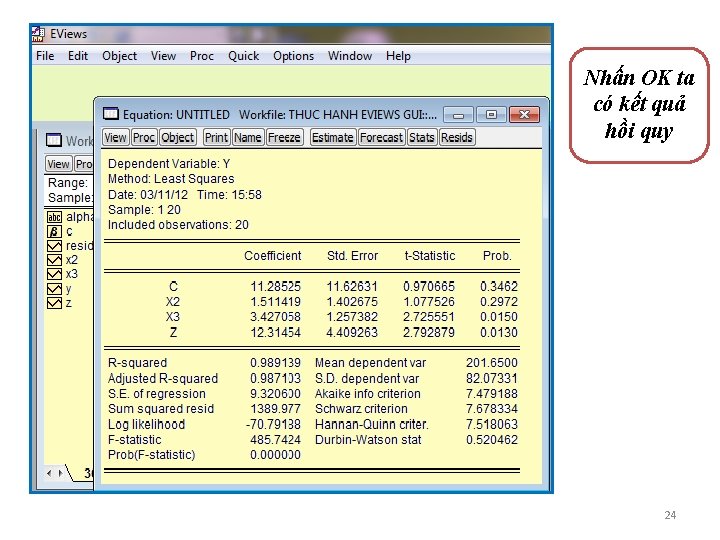
Task: Click the Std. Error column header
Action: pos(352,256)
